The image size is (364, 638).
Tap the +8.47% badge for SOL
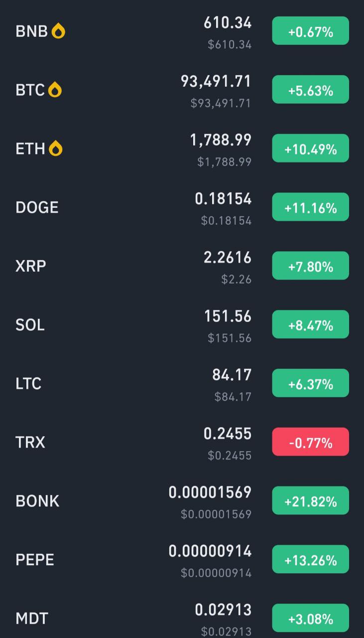310,324
